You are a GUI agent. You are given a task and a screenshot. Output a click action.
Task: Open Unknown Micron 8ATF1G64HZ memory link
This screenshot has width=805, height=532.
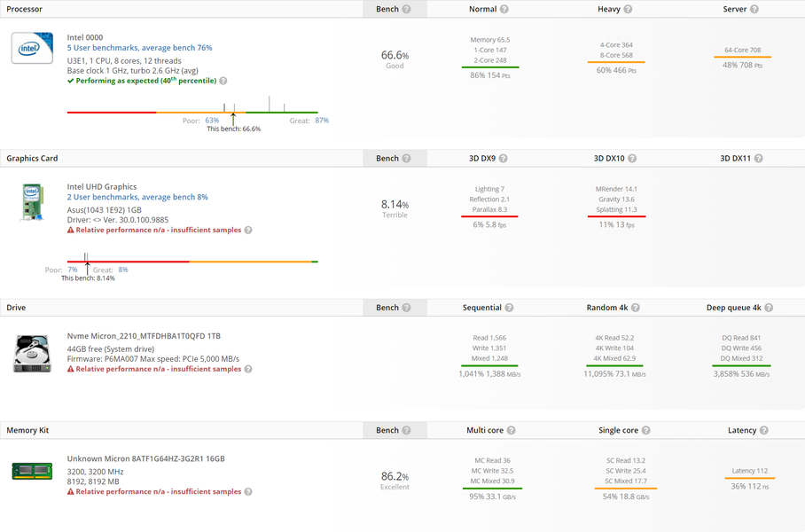pos(145,459)
